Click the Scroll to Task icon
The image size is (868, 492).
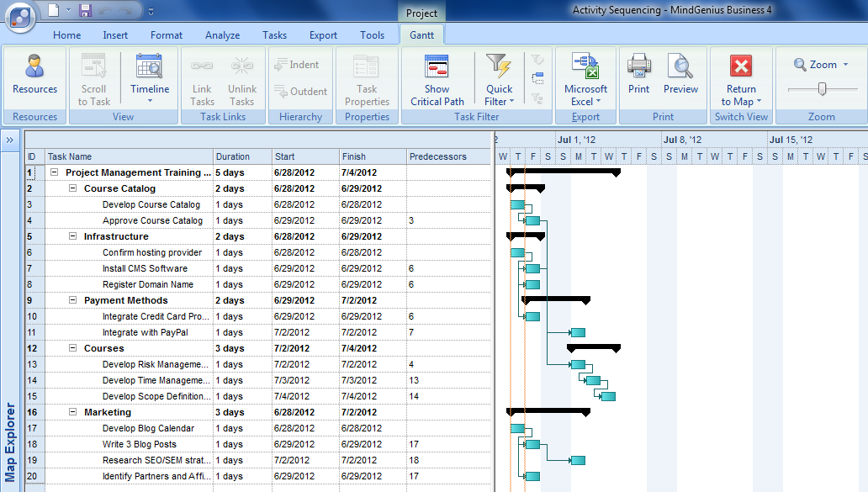pos(93,76)
